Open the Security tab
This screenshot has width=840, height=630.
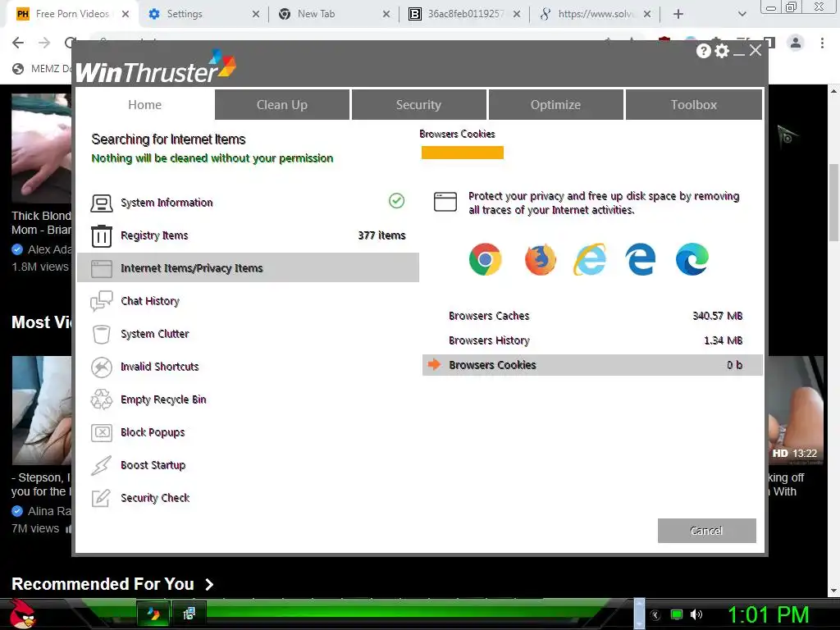tap(418, 104)
